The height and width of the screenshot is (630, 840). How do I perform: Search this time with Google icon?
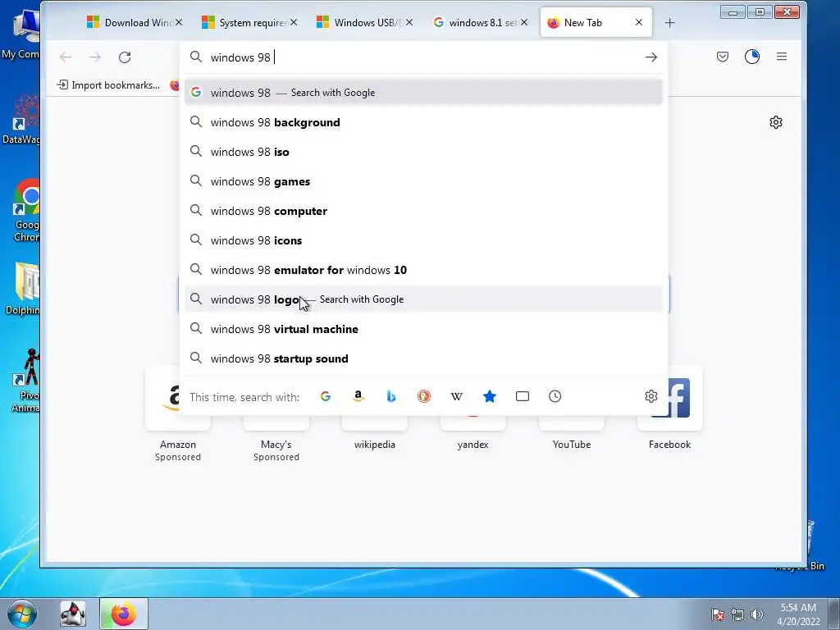(325, 396)
